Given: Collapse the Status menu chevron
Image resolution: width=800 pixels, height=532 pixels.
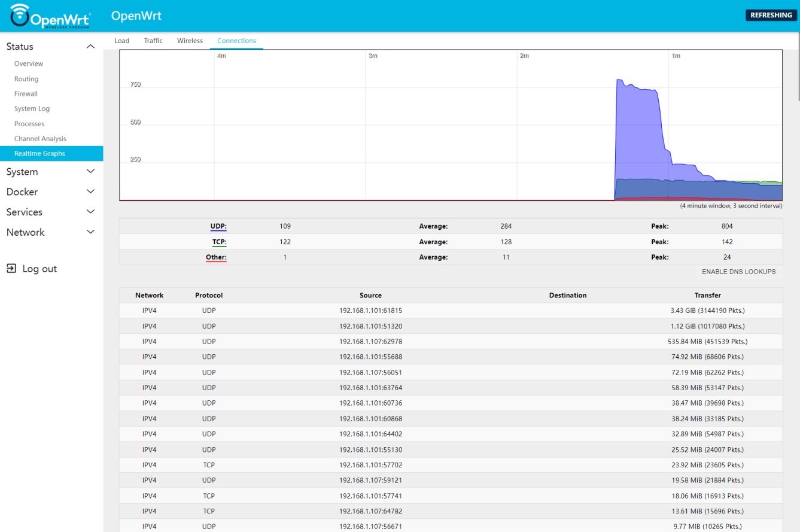Looking at the screenshot, I should click(90, 47).
